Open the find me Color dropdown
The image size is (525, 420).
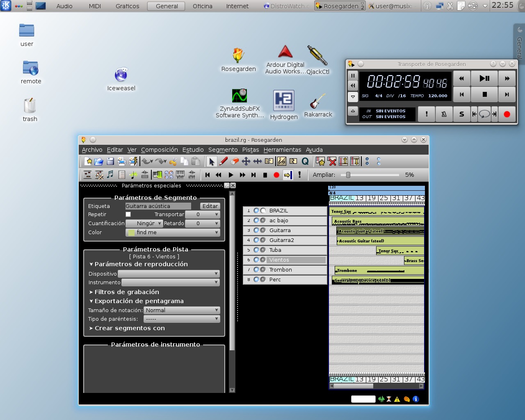173,233
